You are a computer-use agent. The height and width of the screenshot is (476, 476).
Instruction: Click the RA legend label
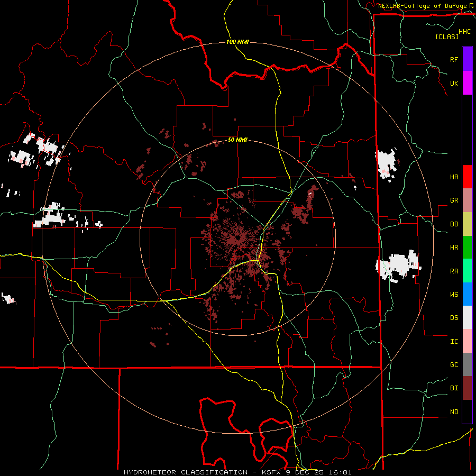454,271
